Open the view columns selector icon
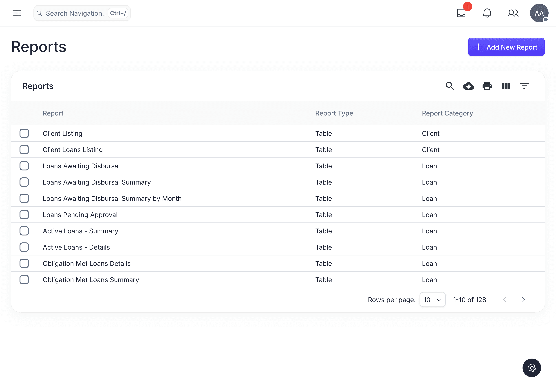Viewport: 556px width, 392px height. [506, 86]
